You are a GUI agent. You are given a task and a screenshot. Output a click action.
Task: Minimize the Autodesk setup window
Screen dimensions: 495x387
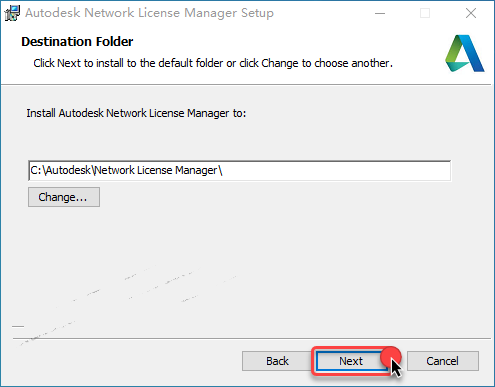[x=380, y=13]
